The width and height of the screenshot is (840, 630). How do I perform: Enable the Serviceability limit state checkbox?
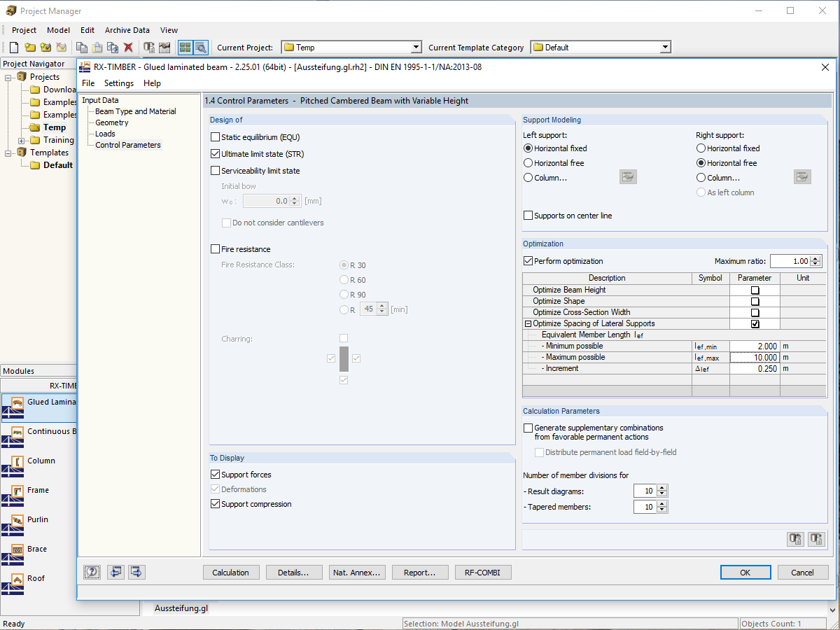point(216,170)
